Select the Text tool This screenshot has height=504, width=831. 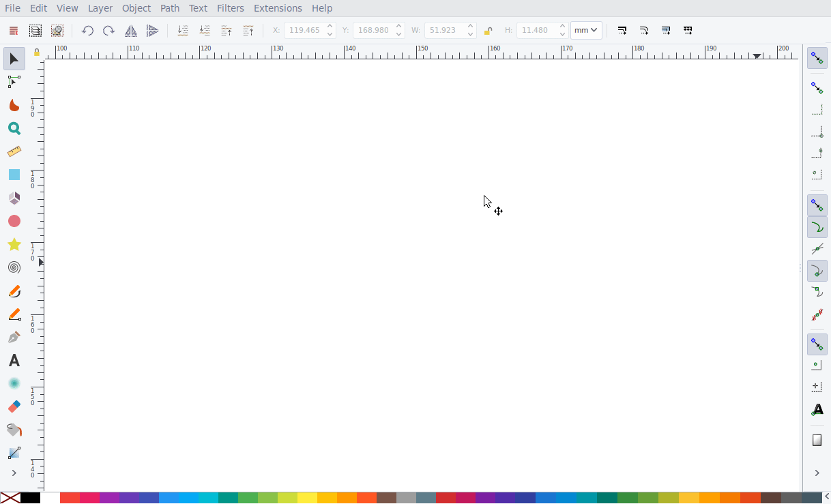click(x=14, y=360)
